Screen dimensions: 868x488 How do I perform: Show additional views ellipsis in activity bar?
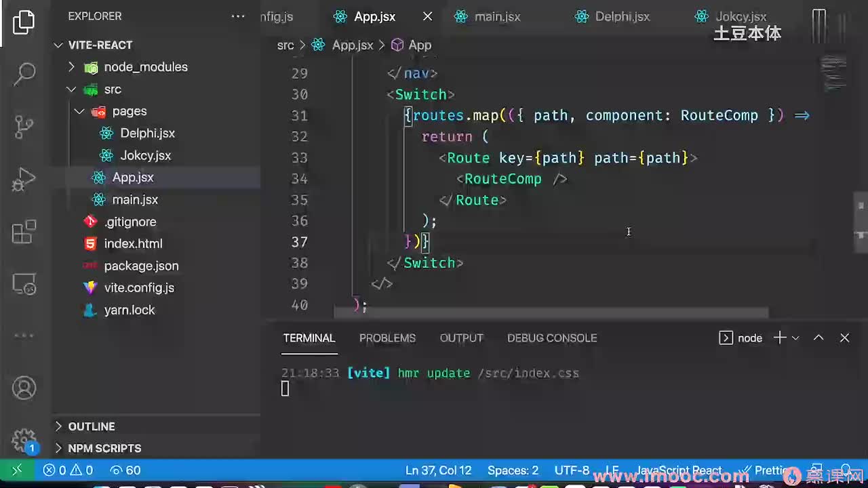click(24, 335)
